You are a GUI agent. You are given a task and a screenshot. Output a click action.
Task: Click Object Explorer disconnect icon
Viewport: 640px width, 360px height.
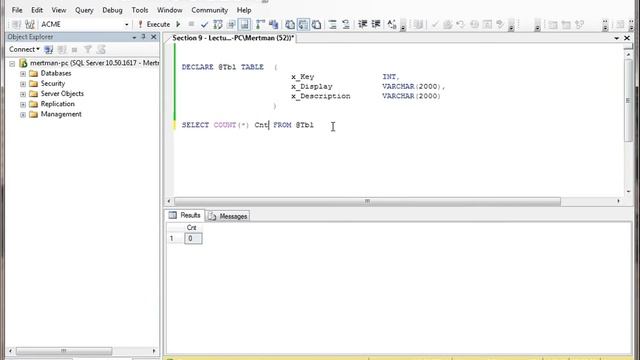pos(62,50)
